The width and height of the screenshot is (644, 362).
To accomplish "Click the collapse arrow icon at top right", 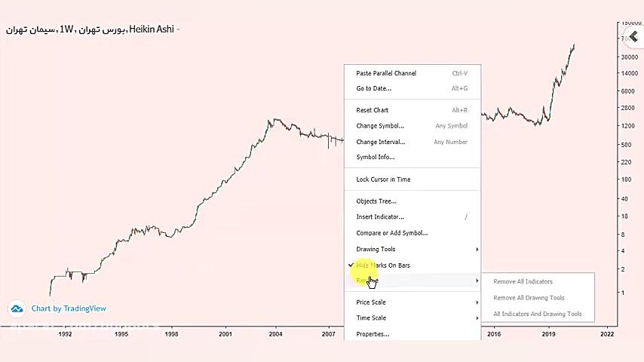I will (x=633, y=38).
